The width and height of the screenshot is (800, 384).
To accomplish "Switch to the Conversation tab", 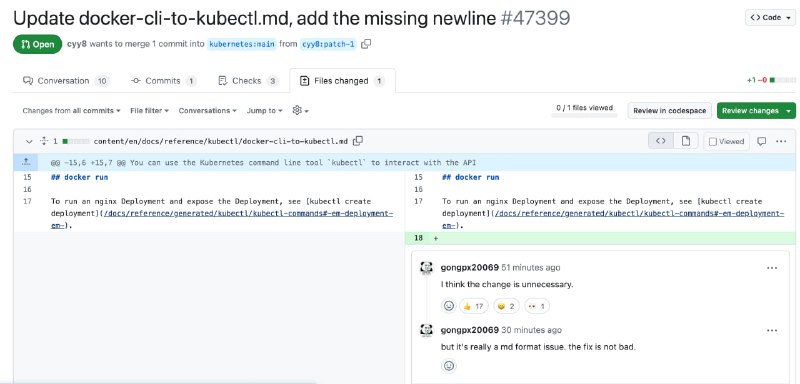I will (x=66, y=81).
